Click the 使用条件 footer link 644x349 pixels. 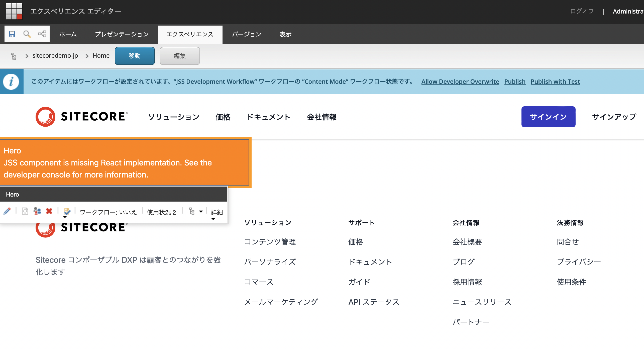click(x=572, y=282)
